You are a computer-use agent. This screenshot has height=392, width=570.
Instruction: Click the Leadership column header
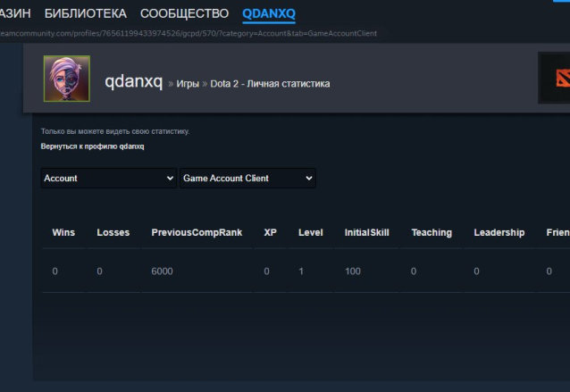(x=499, y=232)
